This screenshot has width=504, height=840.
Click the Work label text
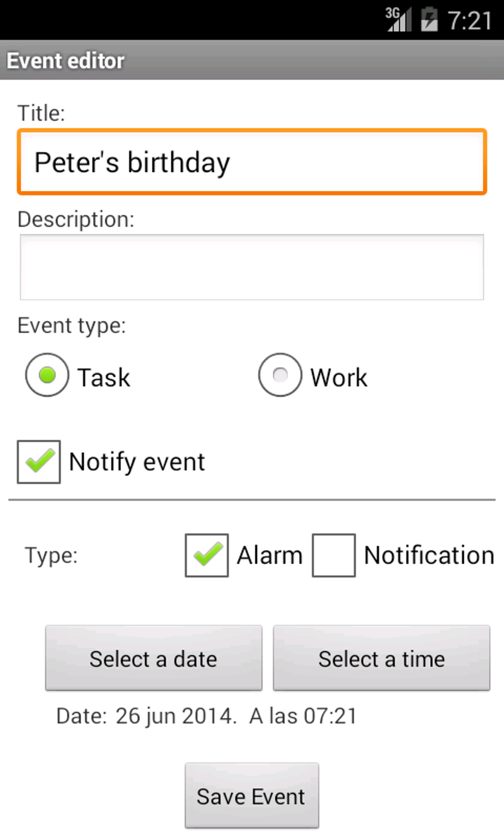[x=339, y=378]
